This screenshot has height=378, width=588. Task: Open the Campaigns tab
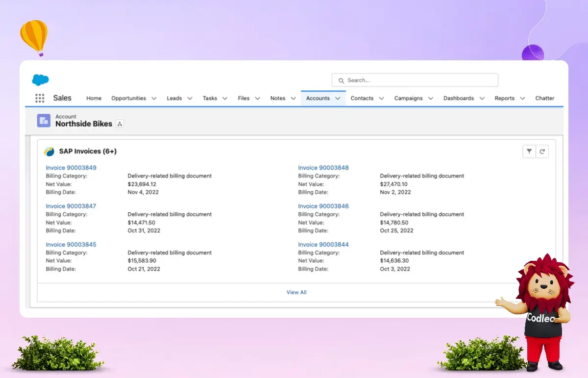tap(408, 98)
